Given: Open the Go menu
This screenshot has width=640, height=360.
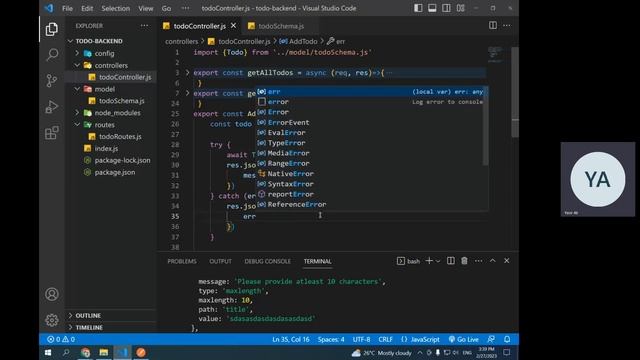Looking at the screenshot, I should coord(166,8).
